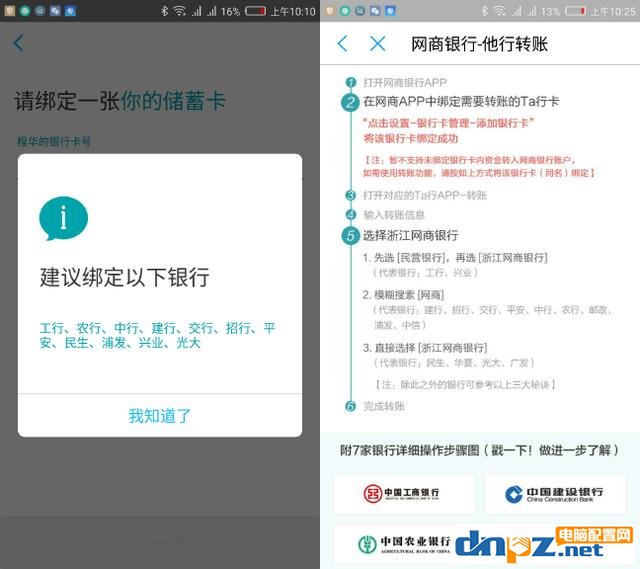Image resolution: width=640 pixels, height=569 pixels.
Task: Tap the dialog title 建议绑定以下银行
Action: pyautogui.click(x=124, y=277)
